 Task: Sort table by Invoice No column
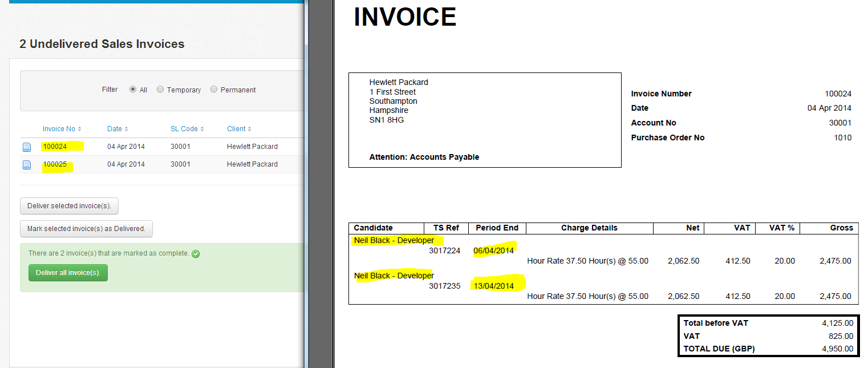pos(62,129)
